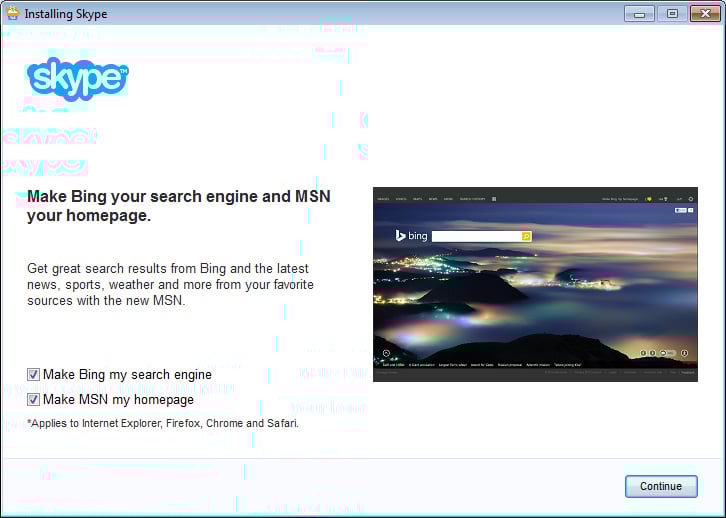This screenshot has width=726, height=518.
Task: Uncheck Make MSN my homepage checkbox
Action: tap(33, 399)
